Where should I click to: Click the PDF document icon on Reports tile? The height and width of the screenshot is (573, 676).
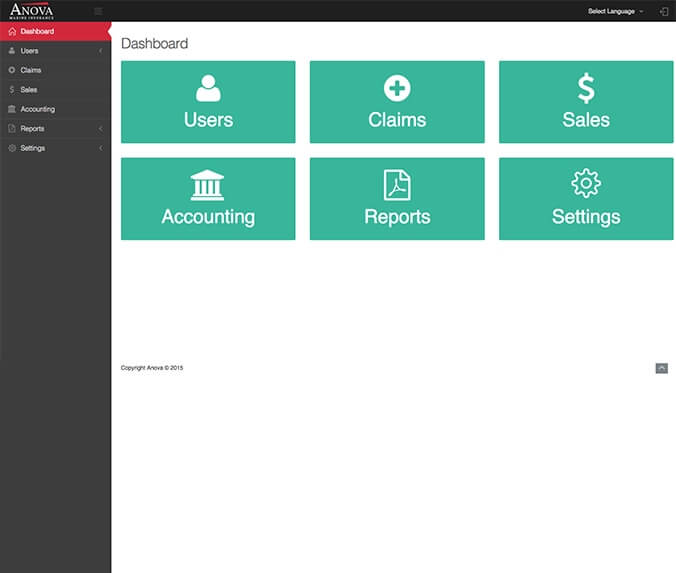397,185
